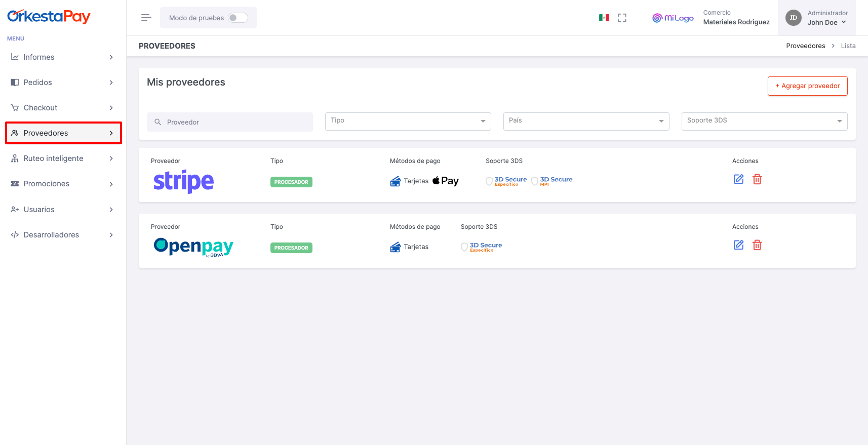
Task: Click Stripe's Apple Pay icon
Action: 446,181
